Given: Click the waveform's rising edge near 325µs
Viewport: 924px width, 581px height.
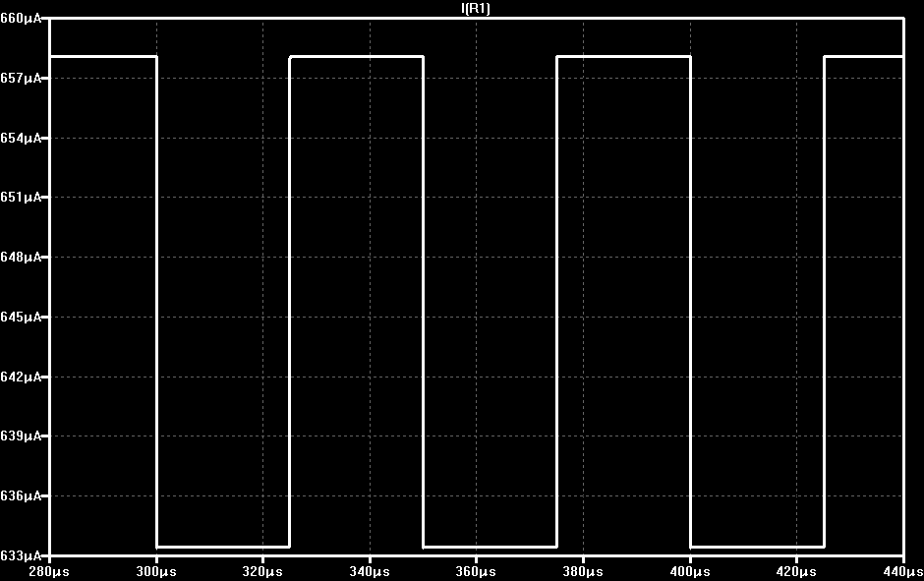Looking at the screenshot, I should tap(290, 302).
